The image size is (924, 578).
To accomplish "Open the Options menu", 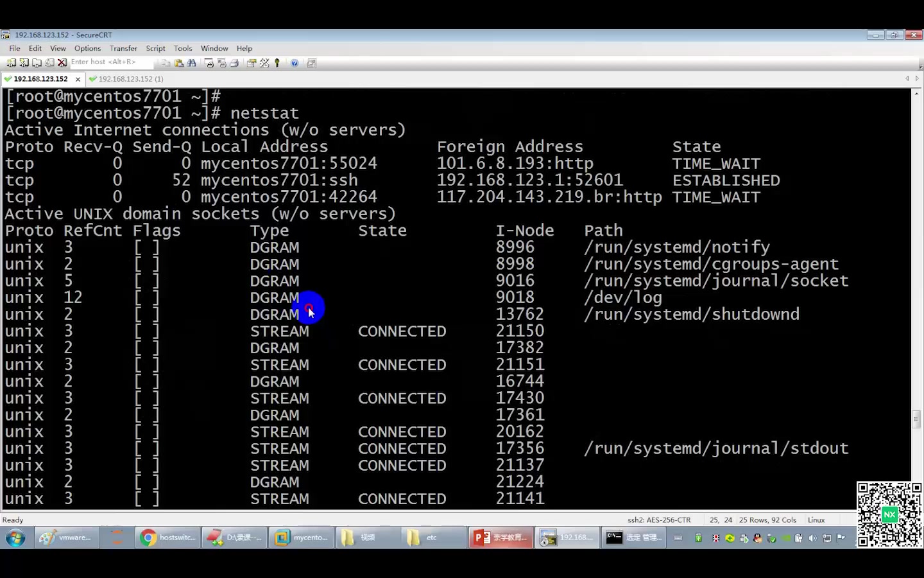I will click(x=87, y=48).
